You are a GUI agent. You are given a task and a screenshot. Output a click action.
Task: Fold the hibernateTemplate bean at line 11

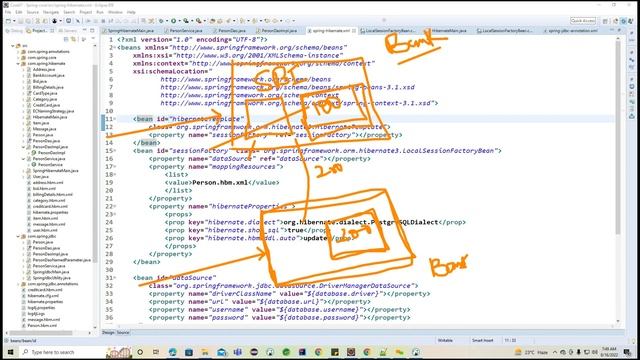[x=115, y=119]
